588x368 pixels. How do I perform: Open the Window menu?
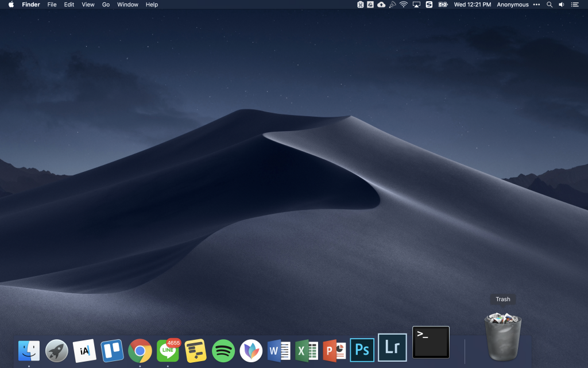pos(127,5)
